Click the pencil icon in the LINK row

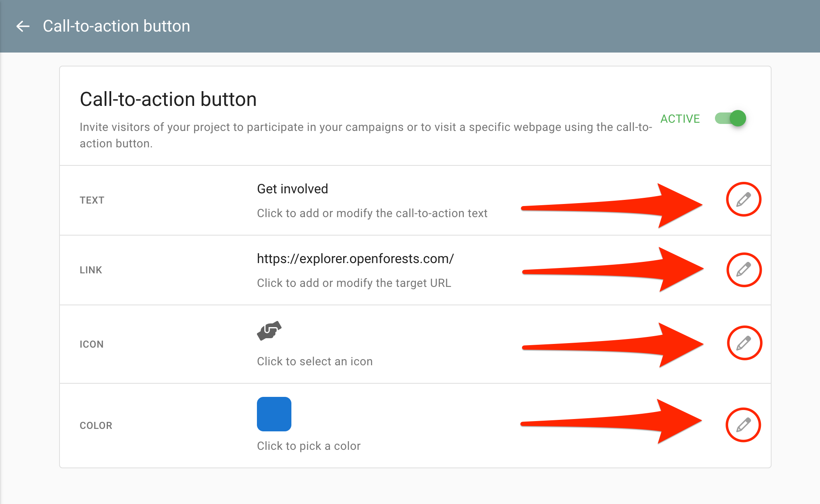(x=744, y=270)
